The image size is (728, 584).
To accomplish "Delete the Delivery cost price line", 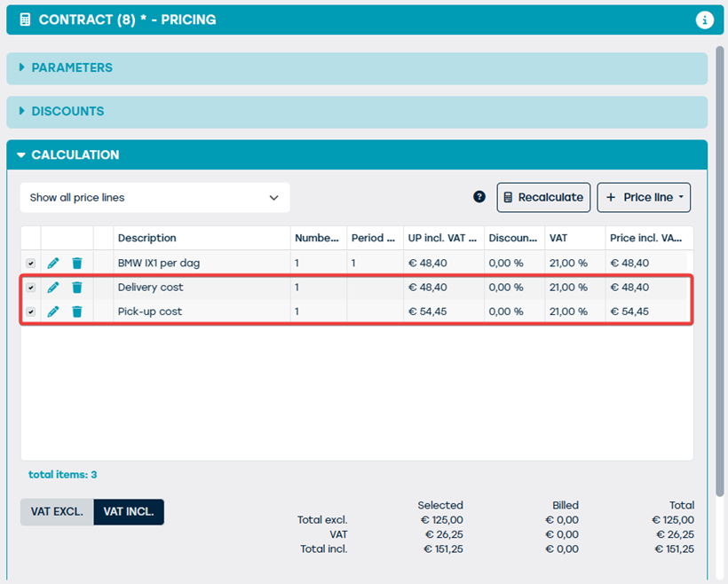I will coord(77,288).
